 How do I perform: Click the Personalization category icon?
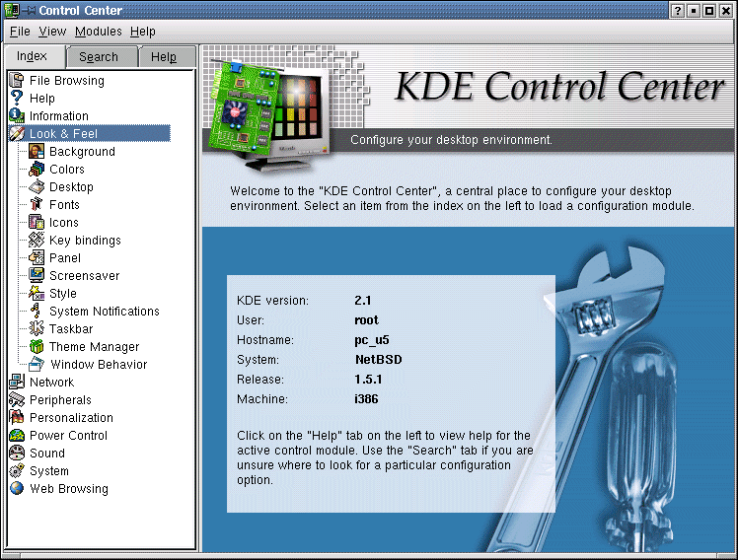(x=17, y=417)
